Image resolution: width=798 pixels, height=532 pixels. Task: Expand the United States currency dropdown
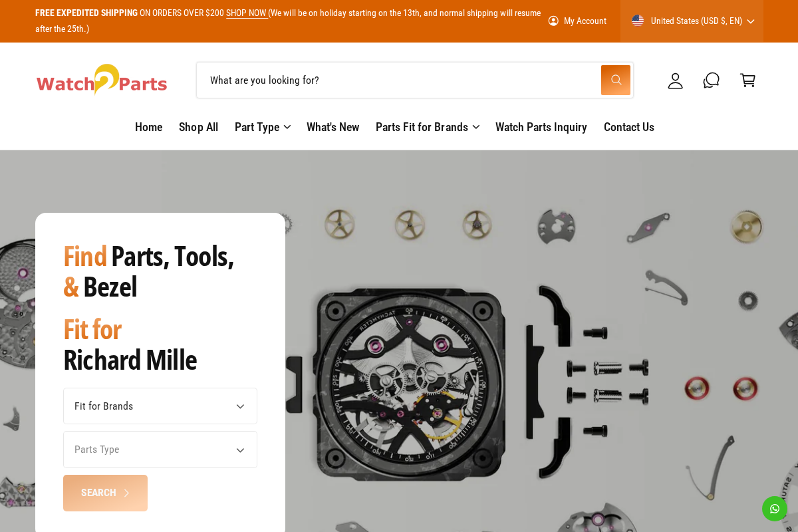click(x=750, y=21)
